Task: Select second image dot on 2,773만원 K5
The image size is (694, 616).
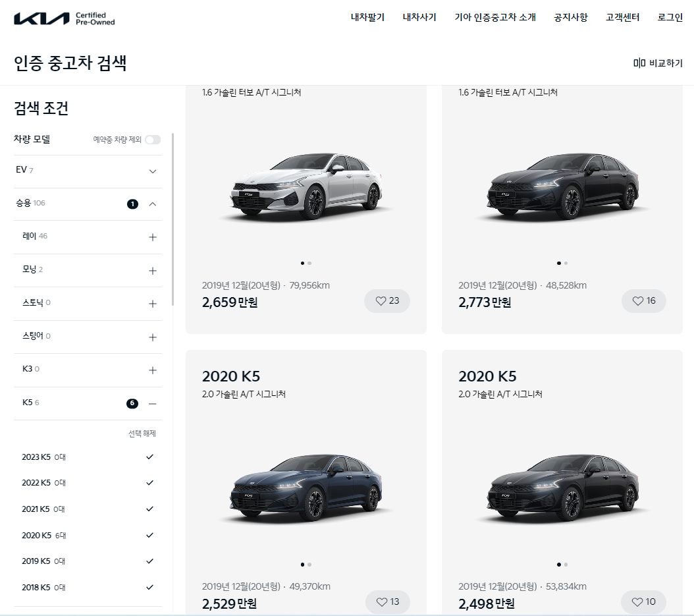Action: click(566, 263)
